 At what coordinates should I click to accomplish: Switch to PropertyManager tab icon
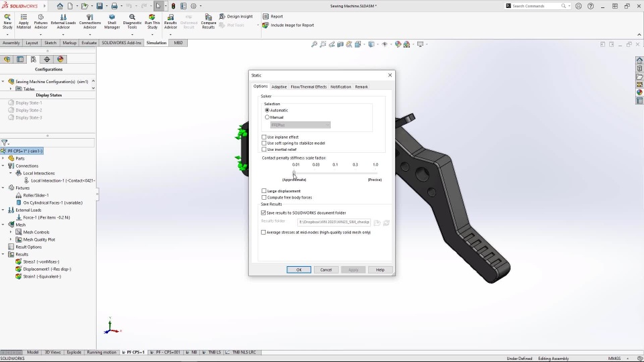click(x=20, y=60)
